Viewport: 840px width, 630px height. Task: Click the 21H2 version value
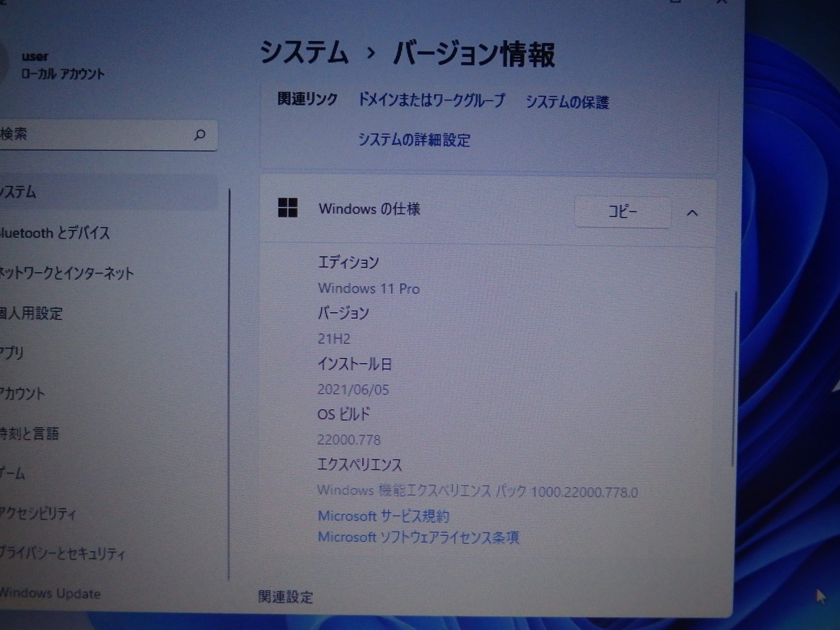(334, 338)
